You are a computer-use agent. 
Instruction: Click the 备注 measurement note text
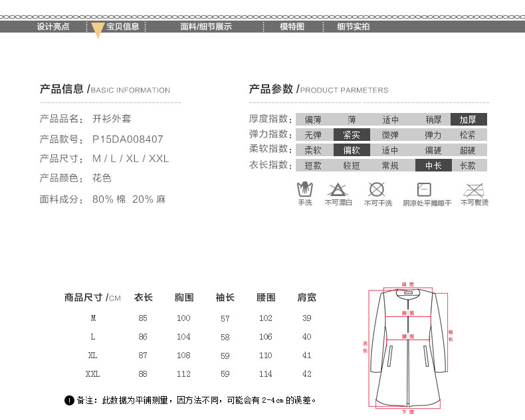tap(197, 400)
